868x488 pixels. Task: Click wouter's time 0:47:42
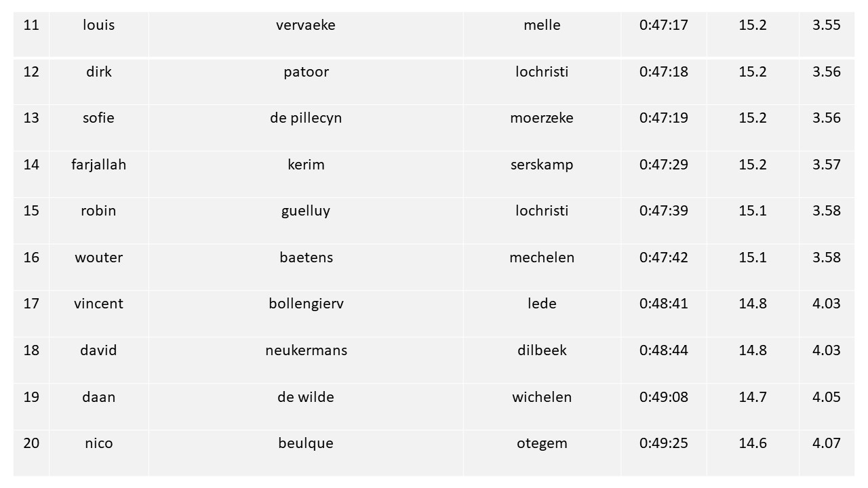664,267
